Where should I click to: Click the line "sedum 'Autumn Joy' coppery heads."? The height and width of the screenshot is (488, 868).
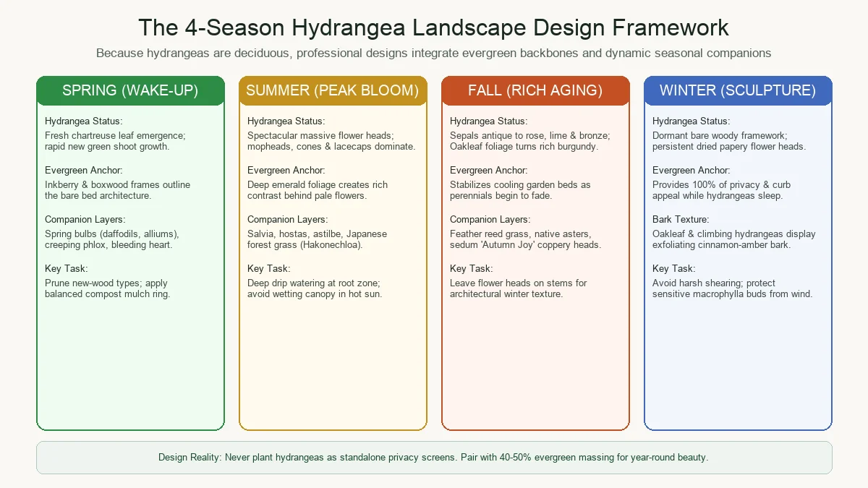526,244
